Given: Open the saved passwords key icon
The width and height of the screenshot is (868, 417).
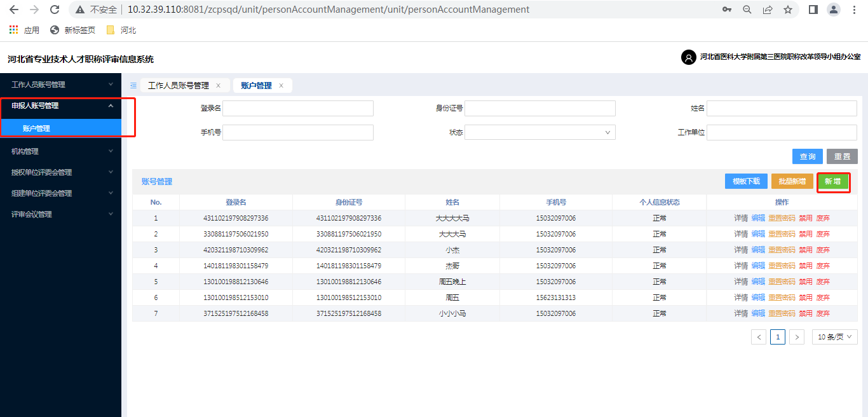Looking at the screenshot, I should pyautogui.click(x=727, y=10).
